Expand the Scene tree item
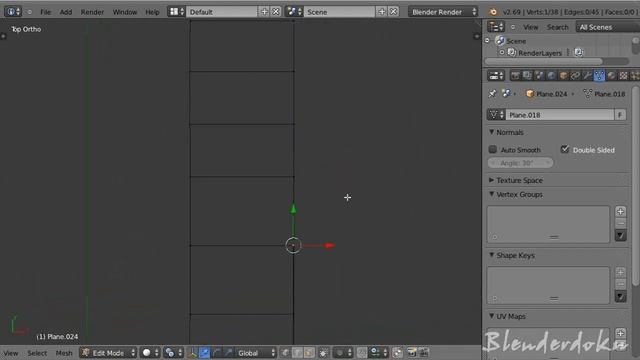This screenshot has height=360, width=640. 487,41
